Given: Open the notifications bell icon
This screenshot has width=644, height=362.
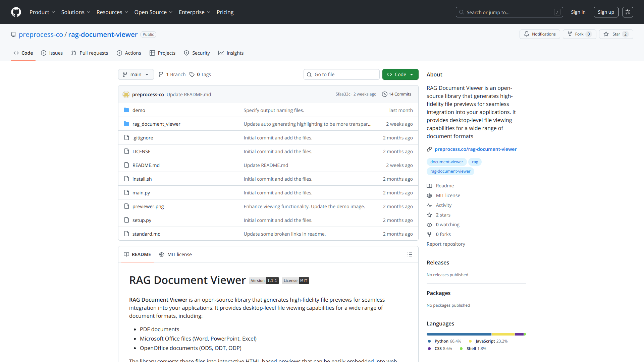Looking at the screenshot, I should pyautogui.click(x=527, y=34).
